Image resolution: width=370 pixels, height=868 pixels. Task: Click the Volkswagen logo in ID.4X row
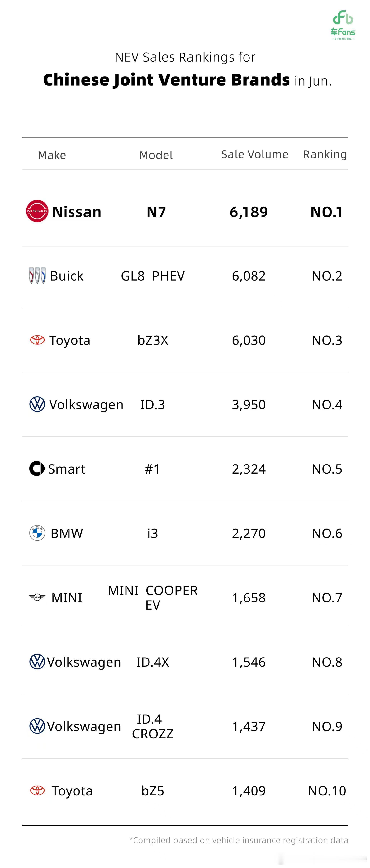37,661
